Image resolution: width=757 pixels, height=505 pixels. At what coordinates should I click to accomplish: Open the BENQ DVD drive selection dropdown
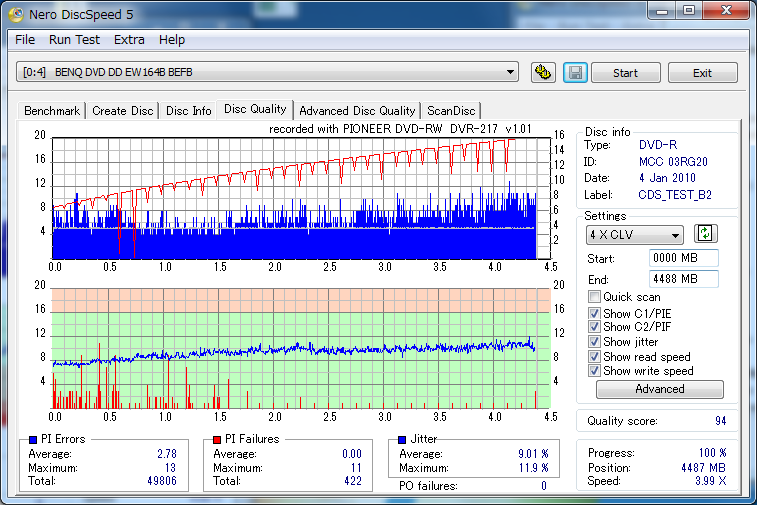point(268,72)
